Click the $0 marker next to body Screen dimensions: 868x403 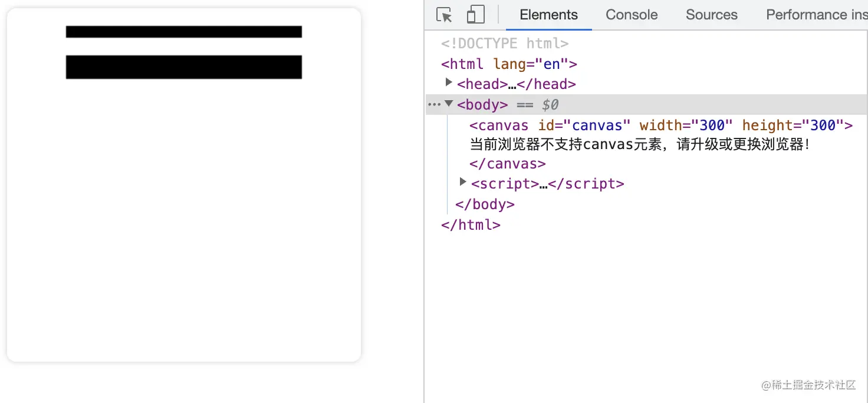(549, 104)
